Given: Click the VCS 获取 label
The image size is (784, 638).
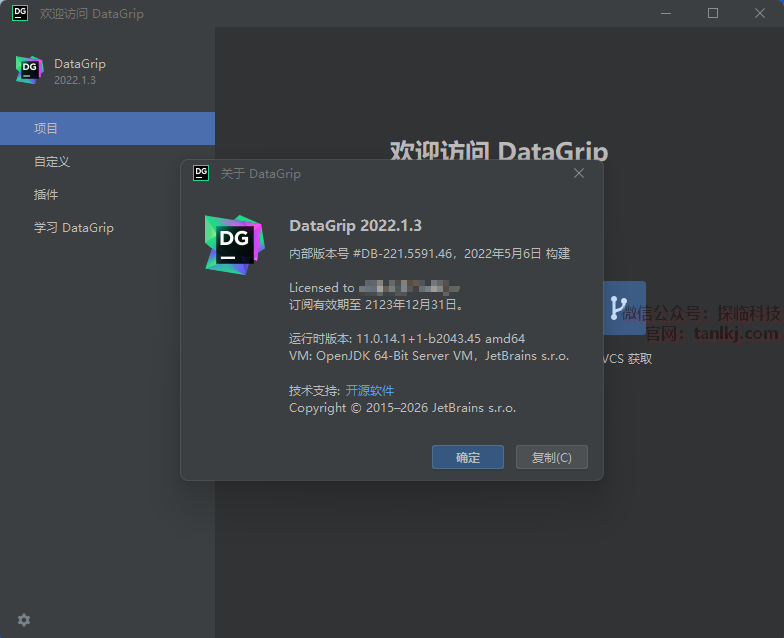Looking at the screenshot, I should [x=628, y=358].
